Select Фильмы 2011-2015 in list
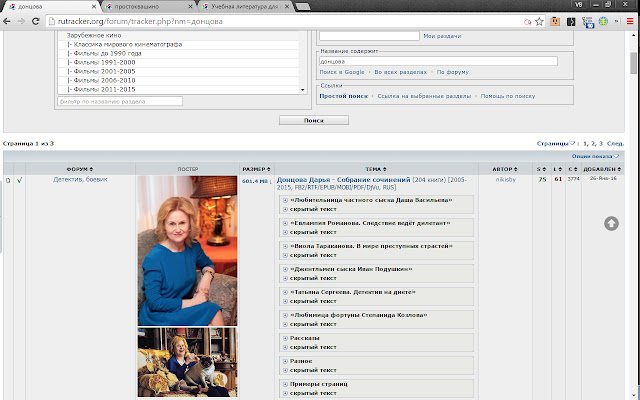The image size is (640, 400). 179,89
